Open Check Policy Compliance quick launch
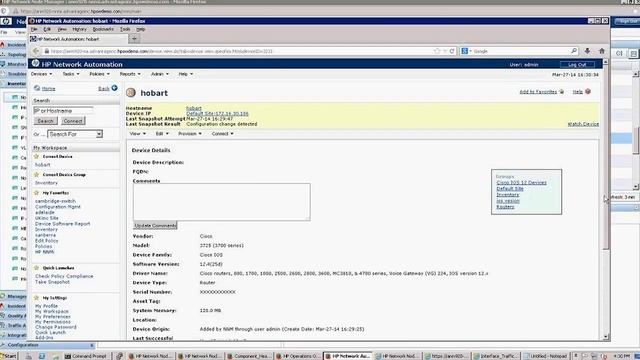640x360 pixels. pyautogui.click(x=64, y=276)
